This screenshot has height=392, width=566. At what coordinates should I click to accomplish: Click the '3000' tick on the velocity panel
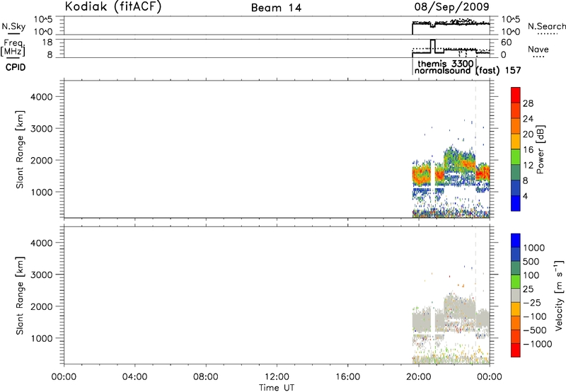[x=41, y=275]
